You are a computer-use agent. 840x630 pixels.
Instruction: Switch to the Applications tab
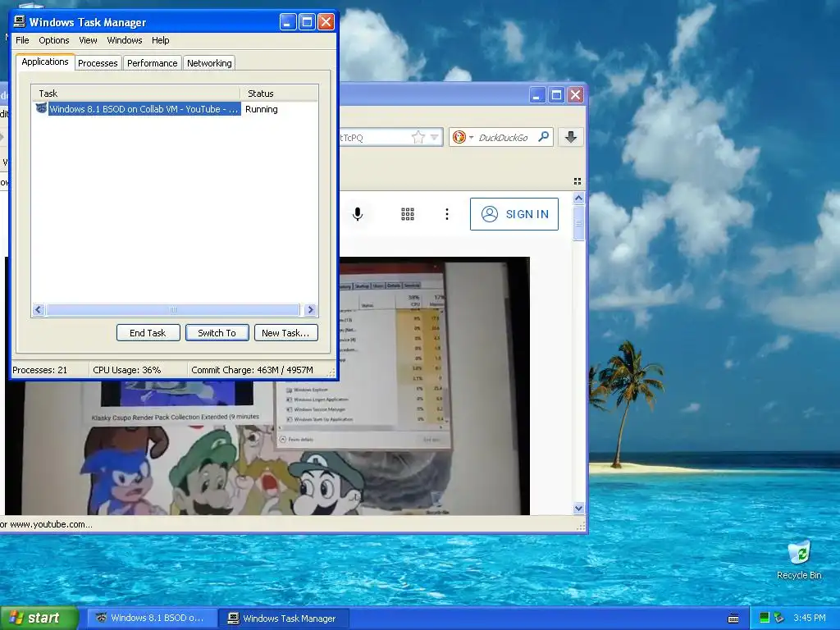coord(45,62)
